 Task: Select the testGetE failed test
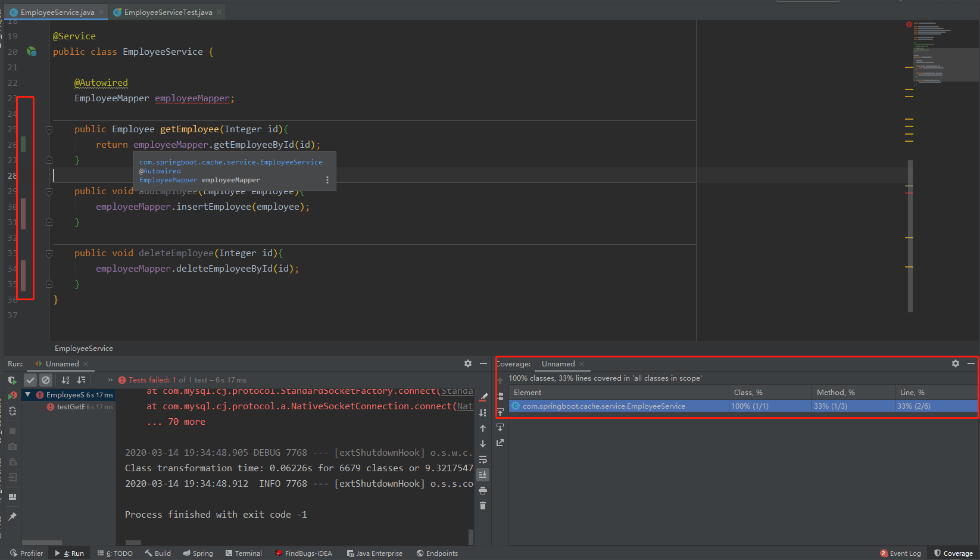pos(80,407)
